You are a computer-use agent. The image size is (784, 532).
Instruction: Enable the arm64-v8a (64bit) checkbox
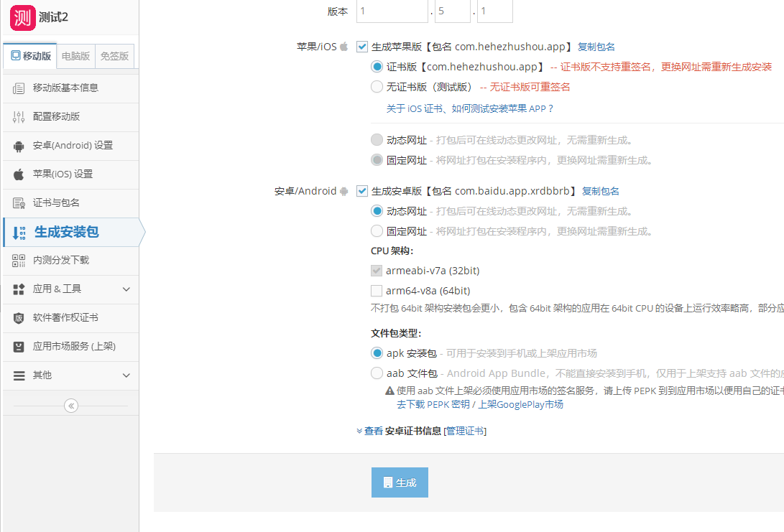click(377, 290)
